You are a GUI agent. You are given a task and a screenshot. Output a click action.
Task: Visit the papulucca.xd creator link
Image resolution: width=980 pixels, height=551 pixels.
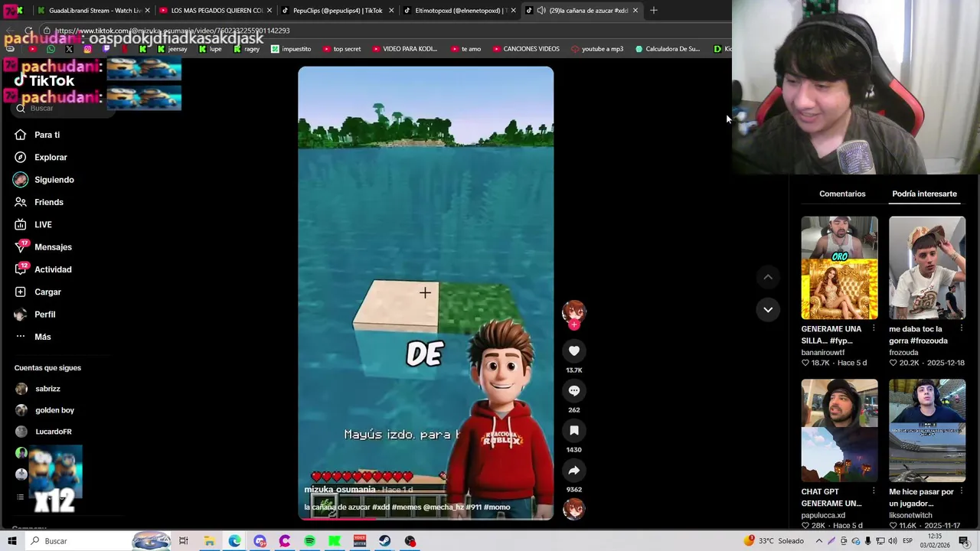[823, 515]
